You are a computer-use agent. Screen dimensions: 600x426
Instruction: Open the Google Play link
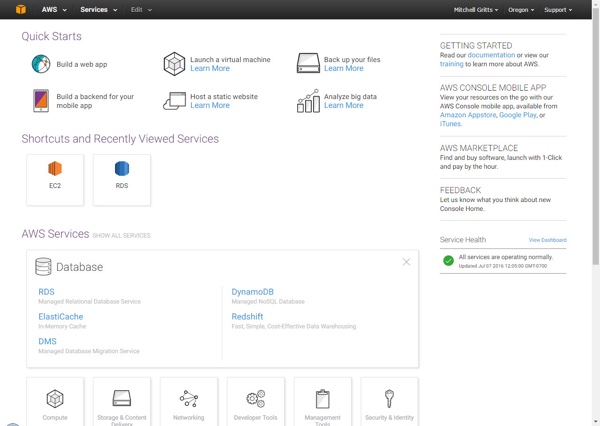(x=518, y=115)
